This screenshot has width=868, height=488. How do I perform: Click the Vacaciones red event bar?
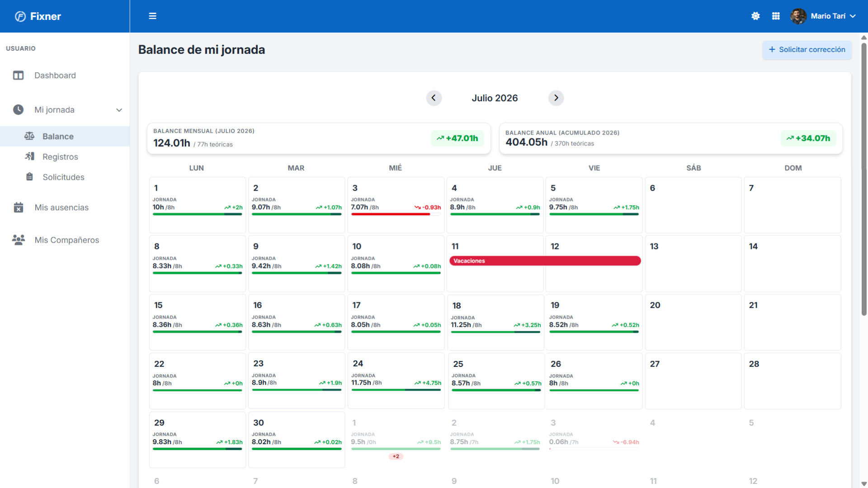[x=545, y=261]
